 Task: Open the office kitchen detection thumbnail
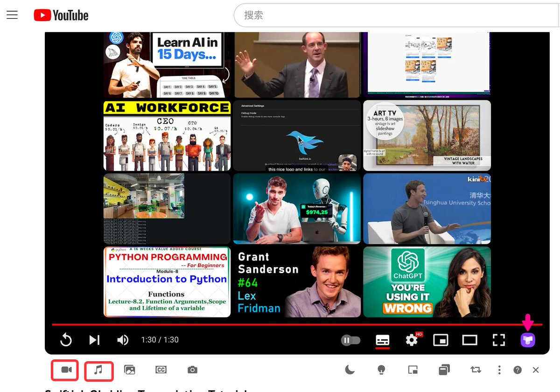pyautogui.click(x=167, y=209)
